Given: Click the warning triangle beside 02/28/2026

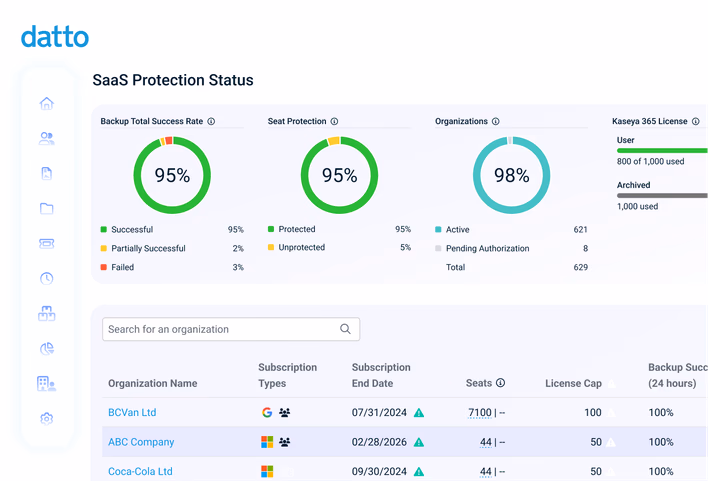Looking at the screenshot, I should point(419,442).
